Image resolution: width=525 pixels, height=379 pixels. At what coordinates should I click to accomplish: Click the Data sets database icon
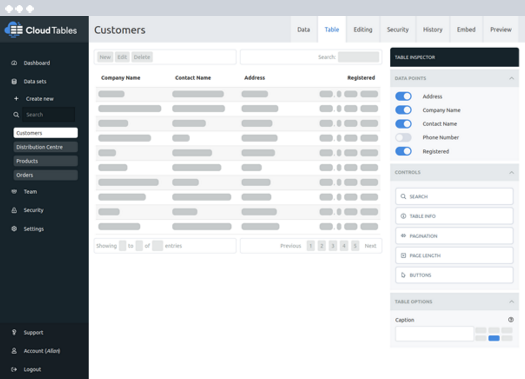14,81
